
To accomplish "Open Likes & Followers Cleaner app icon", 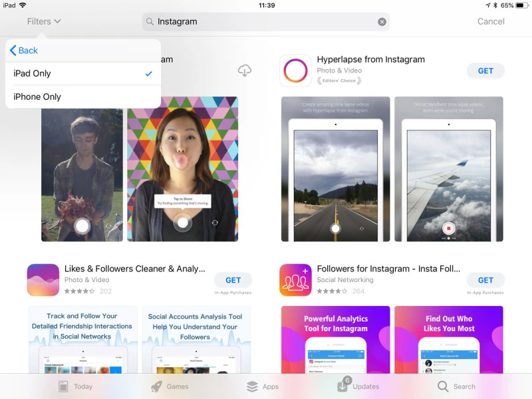I will point(43,280).
